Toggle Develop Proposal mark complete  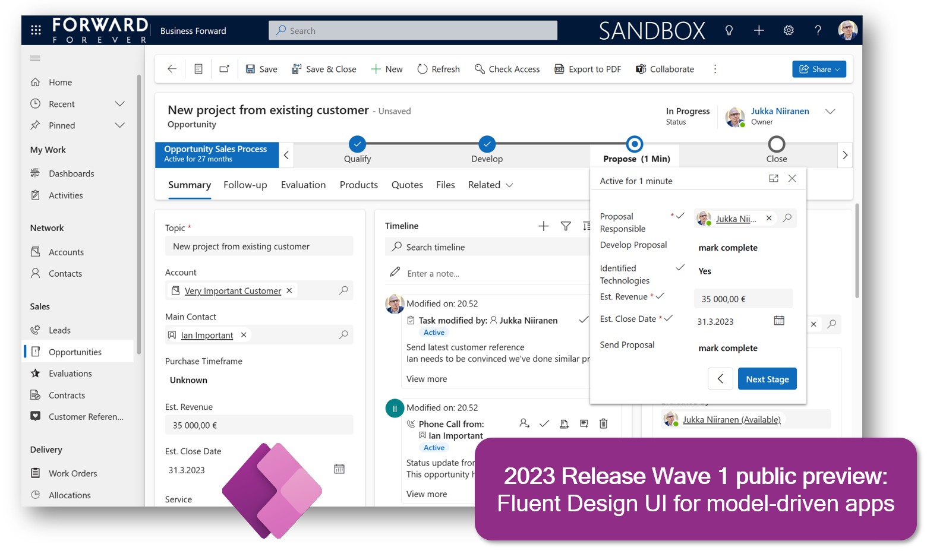tap(728, 248)
